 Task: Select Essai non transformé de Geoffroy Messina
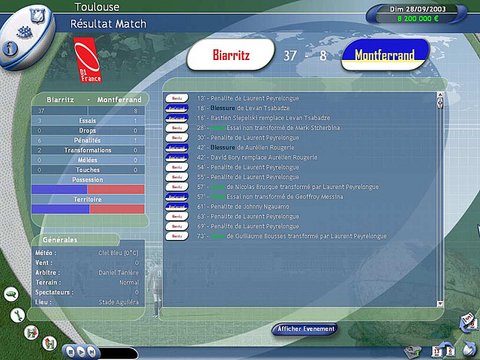point(270,197)
